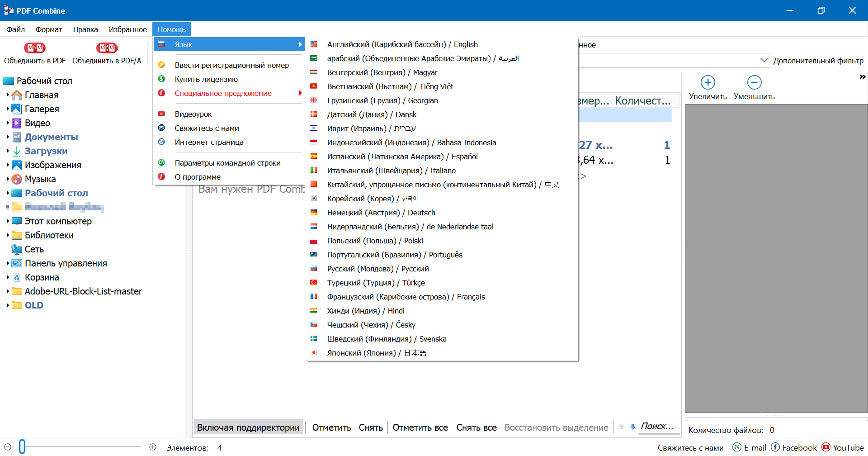The width and height of the screenshot is (868, 456).
Task: Open О программе menu item
Action: (x=230, y=177)
